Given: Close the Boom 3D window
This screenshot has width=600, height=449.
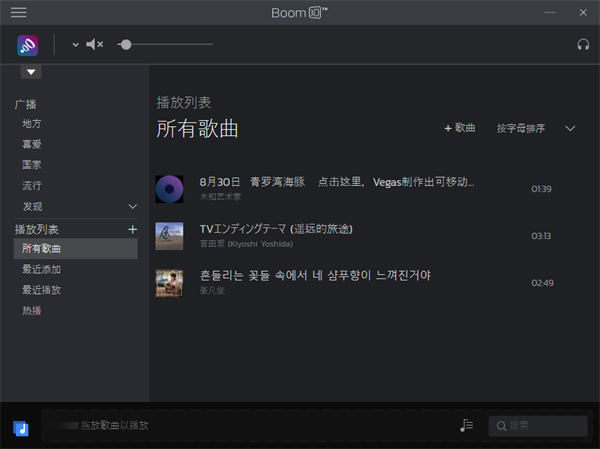Looking at the screenshot, I should [583, 12].
